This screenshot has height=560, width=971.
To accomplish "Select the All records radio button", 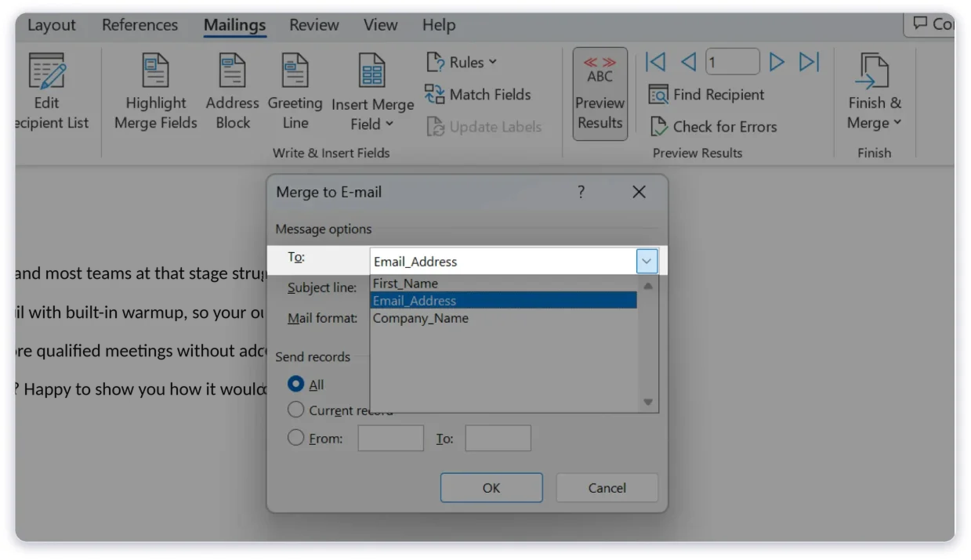I will click(x=295, y=385).
